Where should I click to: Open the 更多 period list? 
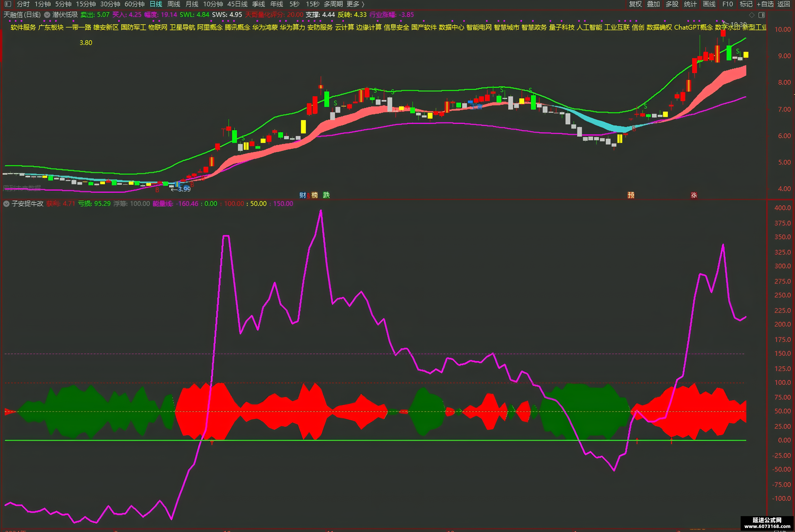[x=355, y=4]
